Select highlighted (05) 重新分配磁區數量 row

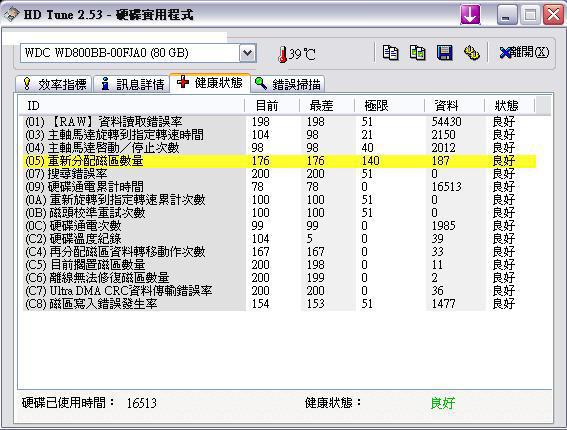pos(280,161)
